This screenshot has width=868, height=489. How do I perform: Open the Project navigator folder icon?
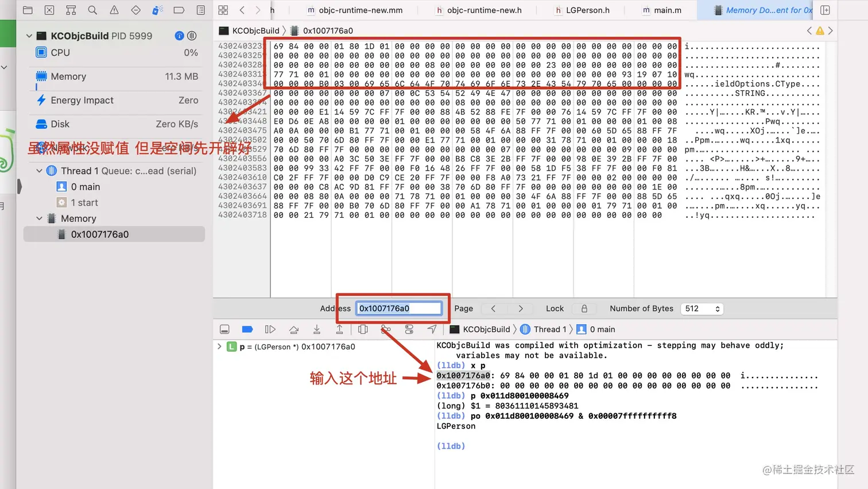coord(28,10)
